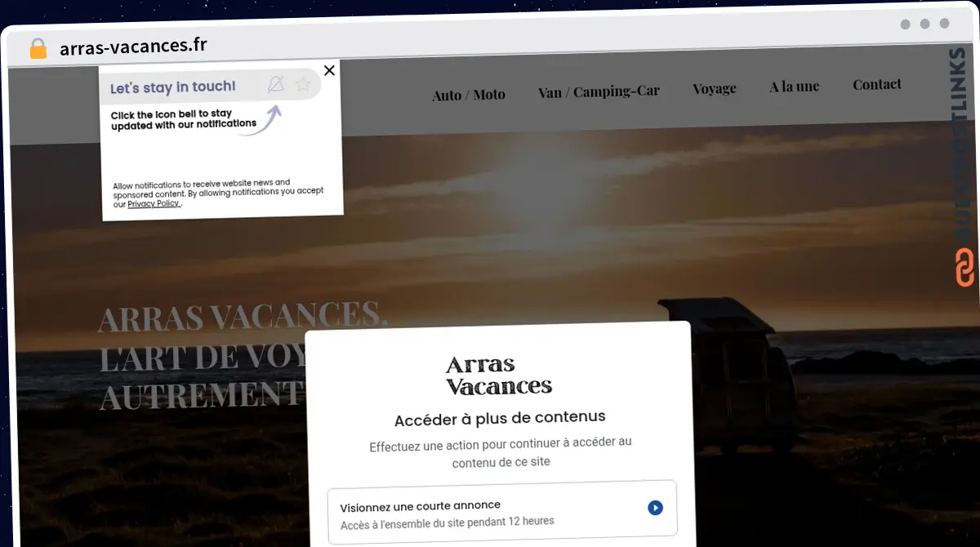
Task: Click the arras-vacances.fr address text
Action: point(133,46)
